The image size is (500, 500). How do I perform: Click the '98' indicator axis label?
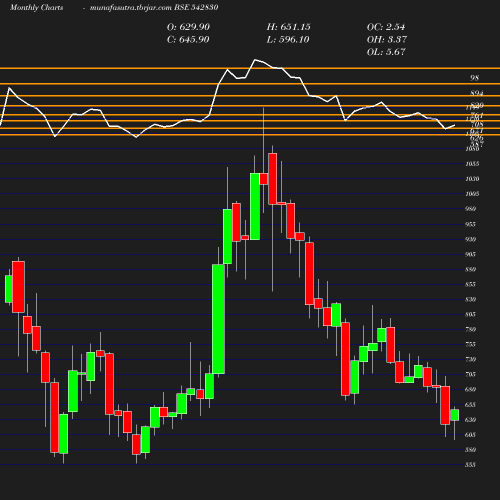[x=474, y=78]
